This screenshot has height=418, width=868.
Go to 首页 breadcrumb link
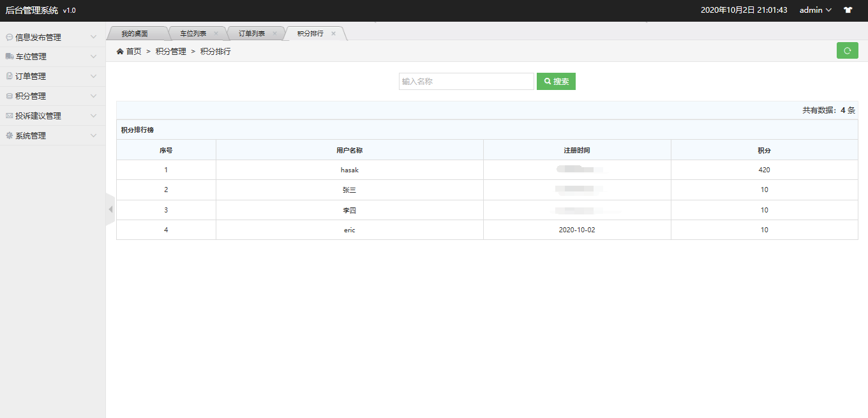(134, 52)
